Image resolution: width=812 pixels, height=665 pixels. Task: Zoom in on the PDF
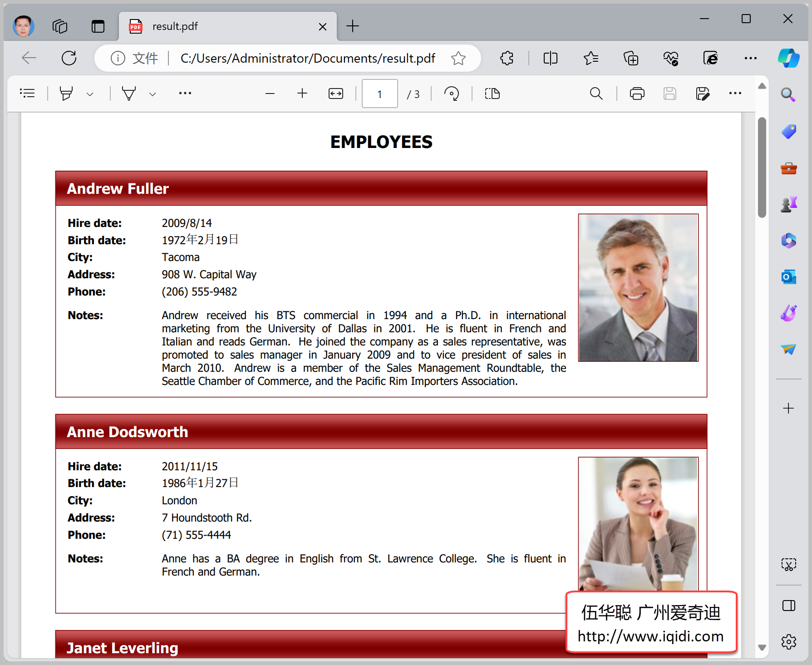(302, 94)
